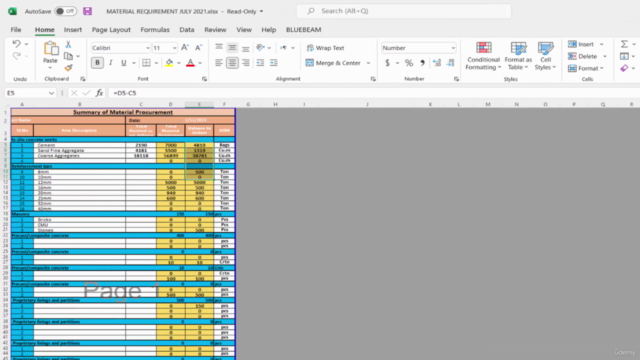Open the Clipboard dialog launcher
Image resolution: width=640 pixels, height=360 pixels.
tap(82, 79)
